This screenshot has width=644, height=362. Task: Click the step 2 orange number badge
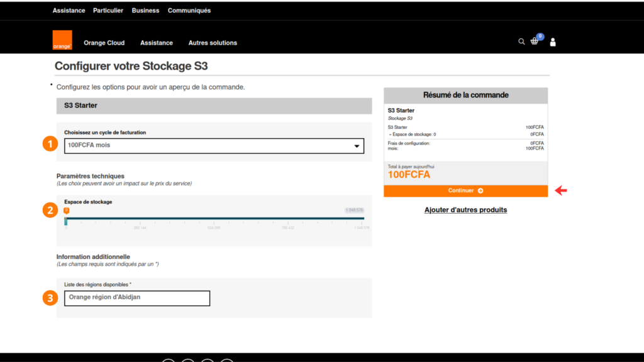tap(50, 211)
